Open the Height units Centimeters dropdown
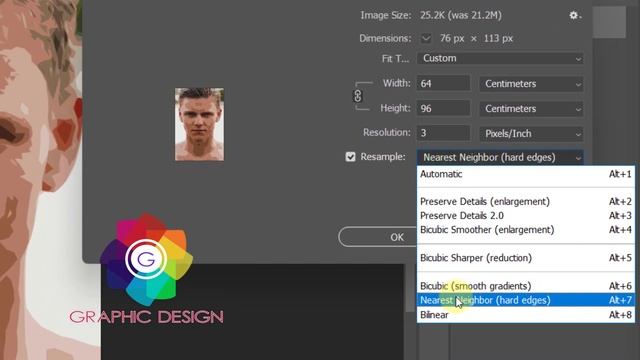 (531, 109)
